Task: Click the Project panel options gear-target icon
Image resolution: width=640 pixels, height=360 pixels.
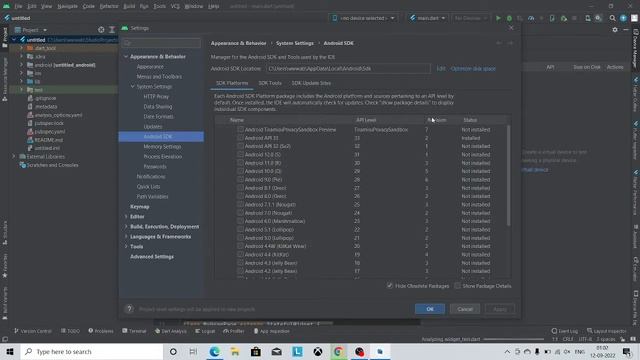Action: (101, 30)
